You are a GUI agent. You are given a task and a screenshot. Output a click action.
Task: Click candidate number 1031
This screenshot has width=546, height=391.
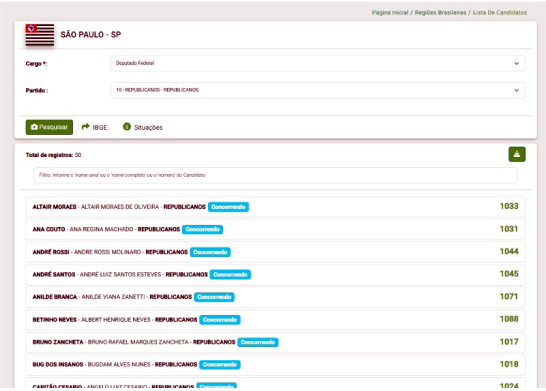coord(509,229)
